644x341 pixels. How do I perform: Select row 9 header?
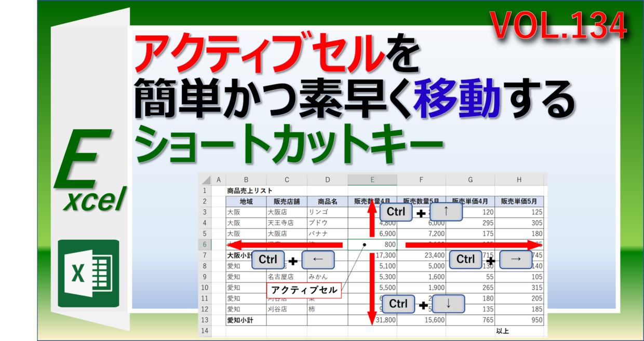pyautogui.click(x=205, y=277)
